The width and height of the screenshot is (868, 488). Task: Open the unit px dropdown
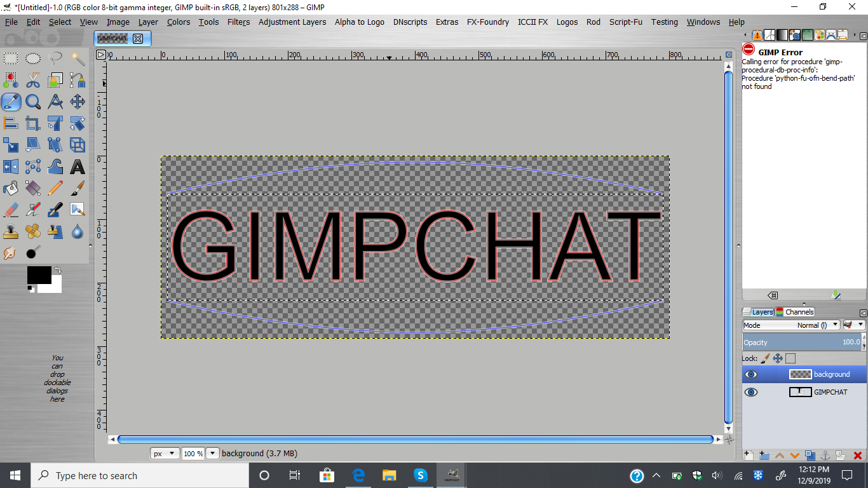165,454
